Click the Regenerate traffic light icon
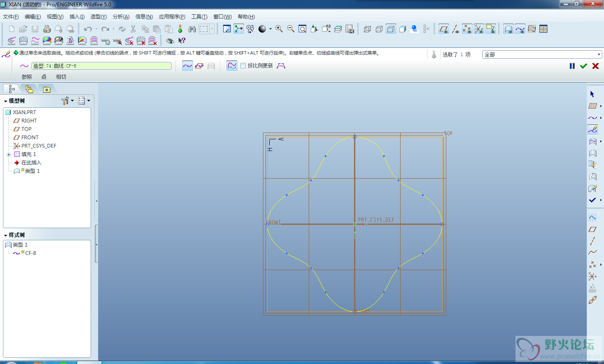604x364 pixels. tap(180, 29)
